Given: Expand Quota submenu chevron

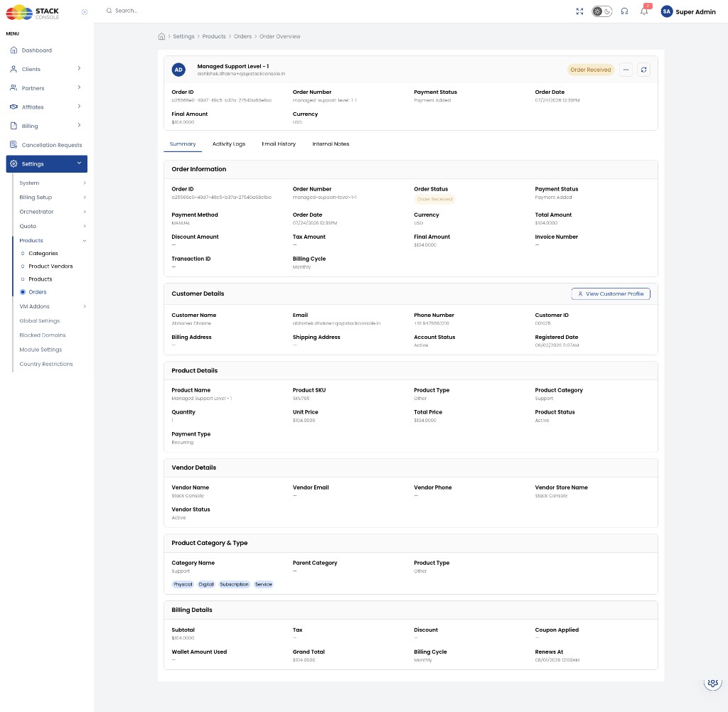Looking at the screenshot, I should (x=85, y=226).
